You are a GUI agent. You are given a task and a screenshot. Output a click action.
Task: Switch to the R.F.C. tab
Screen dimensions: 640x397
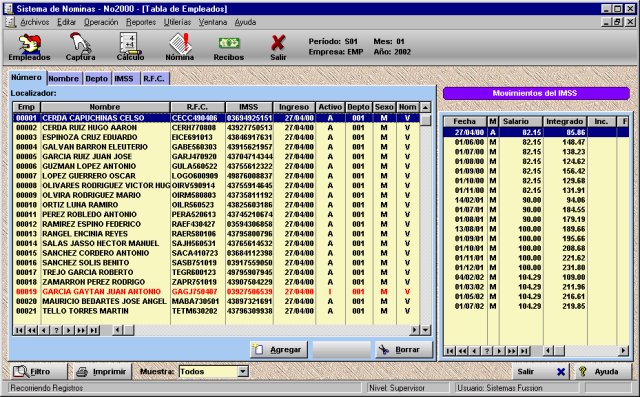point(154,78)
